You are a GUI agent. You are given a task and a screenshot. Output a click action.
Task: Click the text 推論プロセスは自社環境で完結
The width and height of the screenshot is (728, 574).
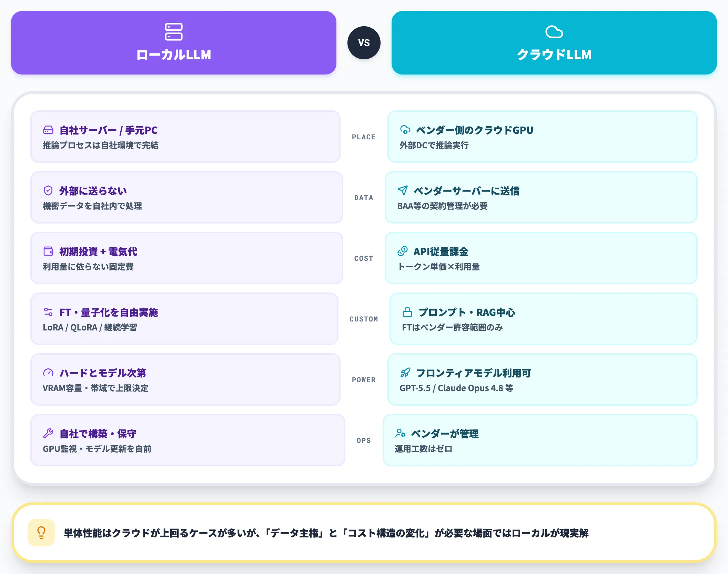[x=101, y=146]
